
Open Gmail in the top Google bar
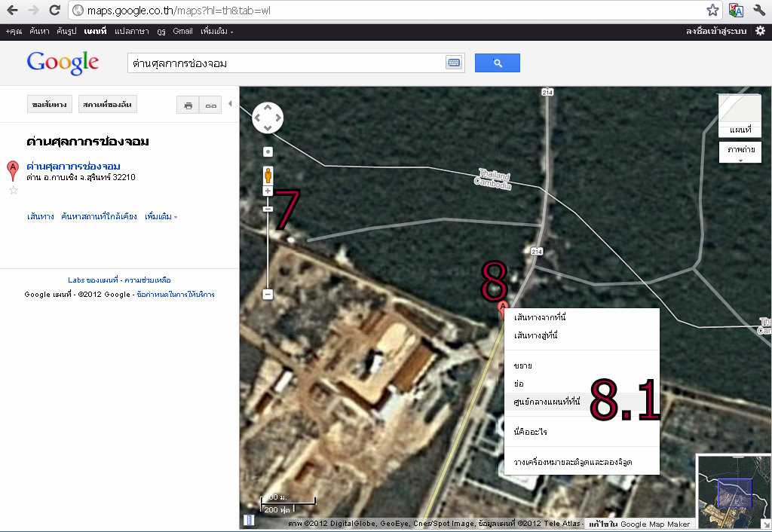(182, 31)
